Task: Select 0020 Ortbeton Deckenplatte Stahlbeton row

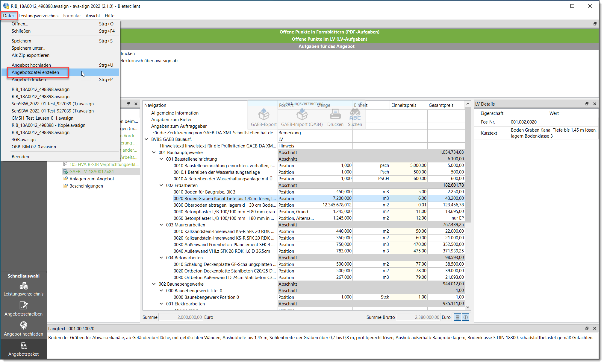Action: click(225, 271)
